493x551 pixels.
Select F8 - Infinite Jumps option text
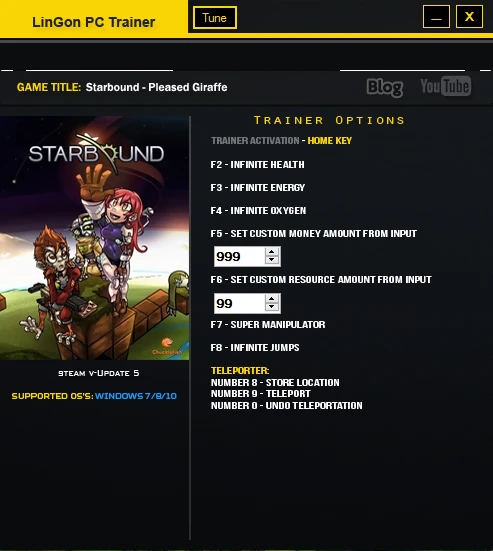pos(255,348)
